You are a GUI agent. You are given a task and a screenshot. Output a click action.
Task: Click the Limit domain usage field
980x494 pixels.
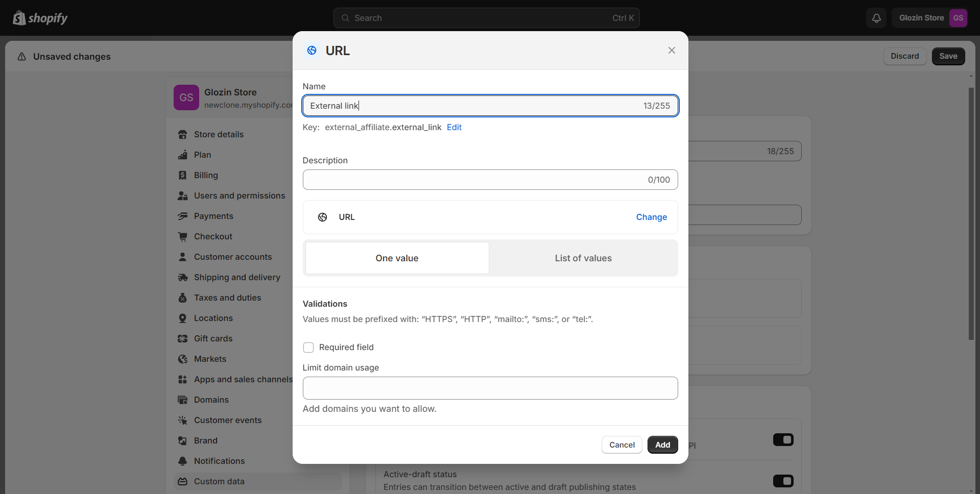pos(490,388)
